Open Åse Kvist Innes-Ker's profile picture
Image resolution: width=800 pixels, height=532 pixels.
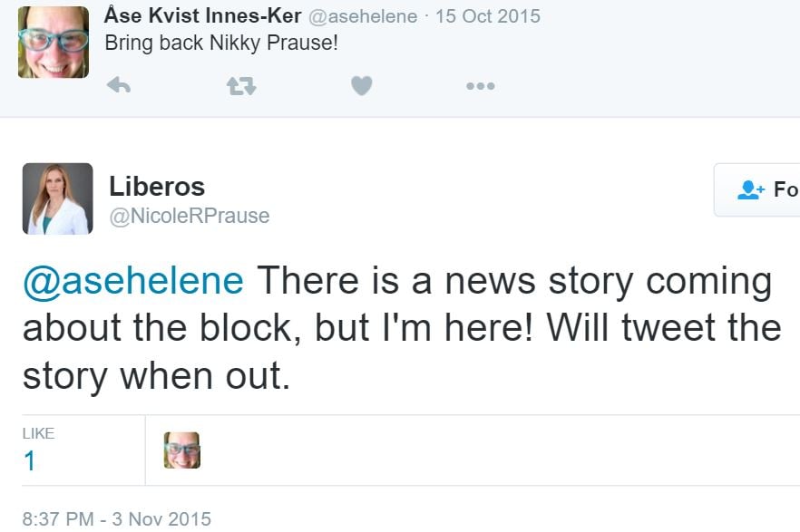click(54, 42)
